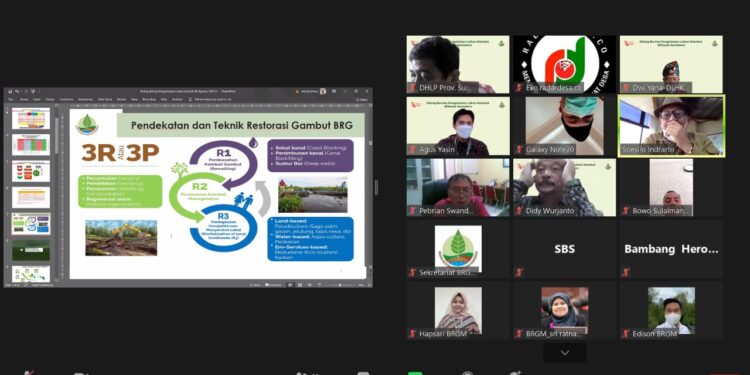Select the dark green slide thumbnail

31,250
